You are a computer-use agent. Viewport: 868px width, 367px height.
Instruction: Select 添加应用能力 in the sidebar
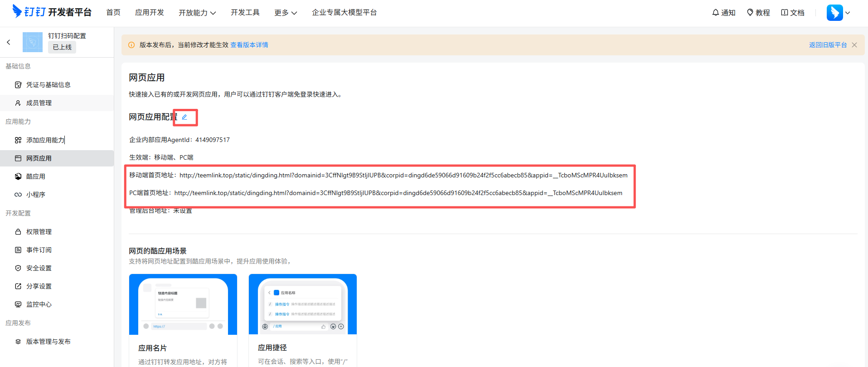click(x=57, y=140)
